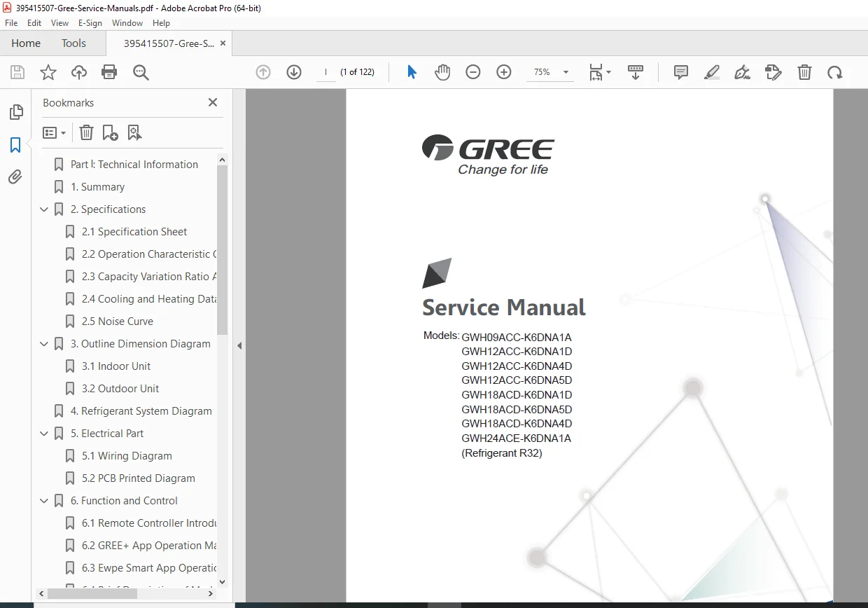Open 6.1 Remote Controller Introduction bookmark
Screen dimensions: 868x608
click(x=149, y=523)
